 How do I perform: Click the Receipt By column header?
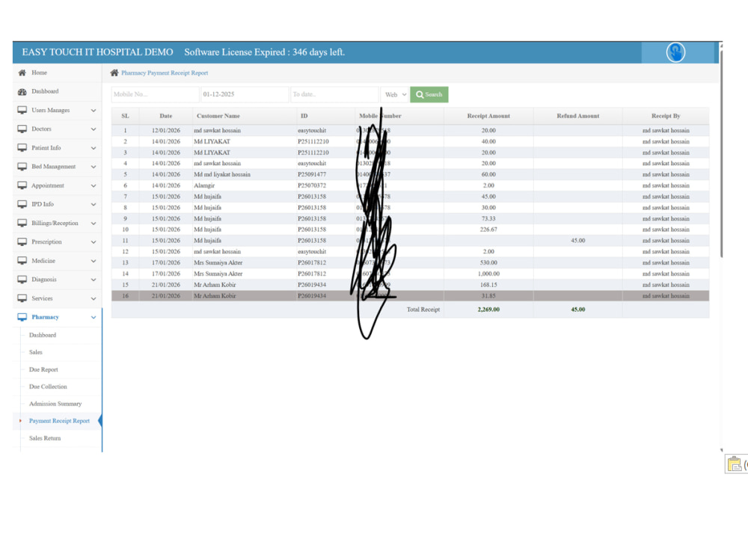tap(666, 116)
